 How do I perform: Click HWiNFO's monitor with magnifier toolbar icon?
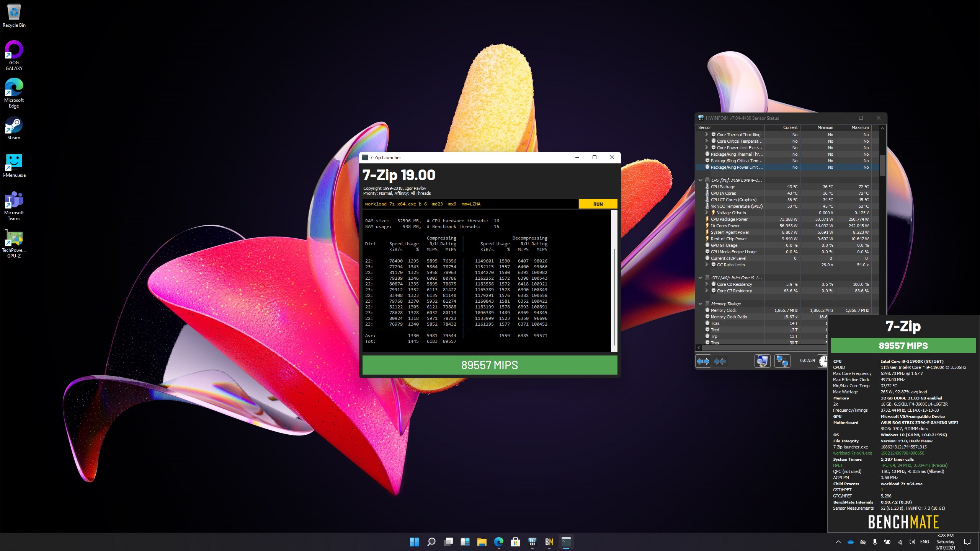tap(762, 361)
